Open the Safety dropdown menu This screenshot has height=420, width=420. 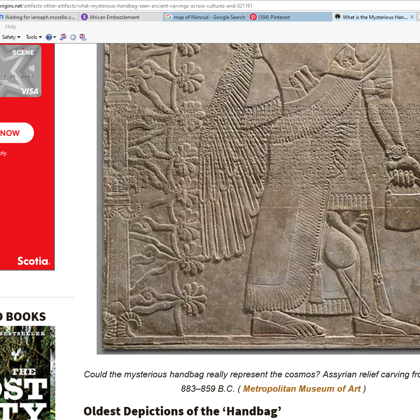click(11, 37)
